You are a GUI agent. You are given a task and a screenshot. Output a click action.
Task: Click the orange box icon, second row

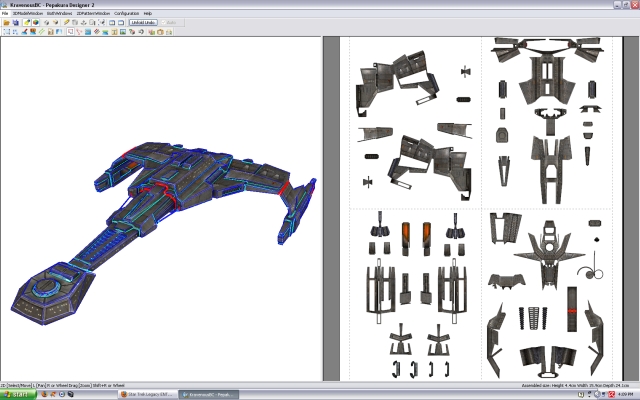click(160, 31)
